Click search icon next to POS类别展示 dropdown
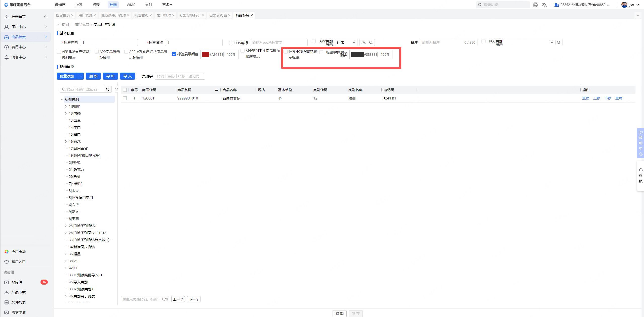The height and width of the screenshot is (317, 644). tap(558, 42)
